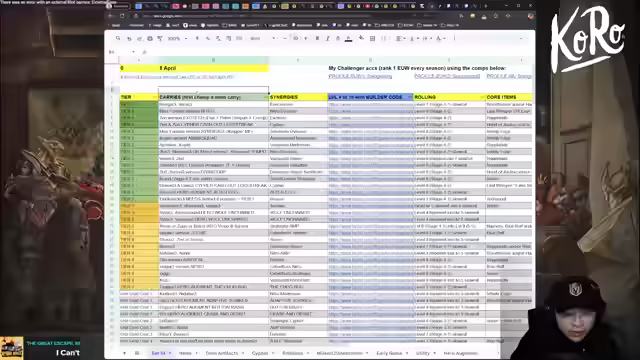The height and width of the screenshot is (360, 640).
Task: Open the text color picker
Action: tap(348, 38)
